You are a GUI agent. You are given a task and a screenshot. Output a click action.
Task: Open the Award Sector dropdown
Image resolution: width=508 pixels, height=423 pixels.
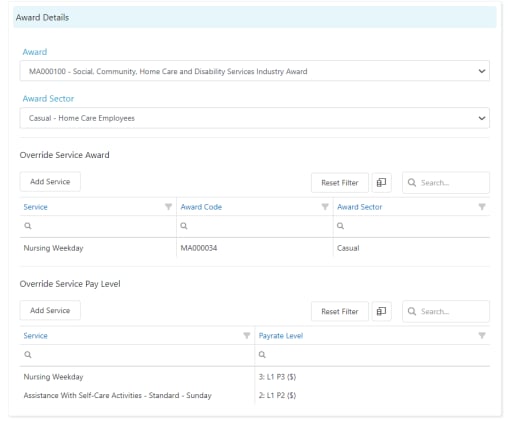(x=254, y=118)
